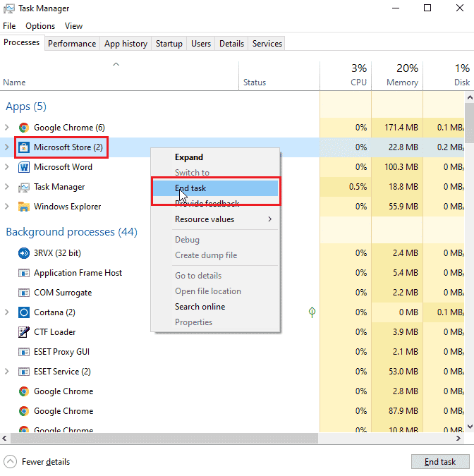Image resolution: width=474 pixels, height=476 pixels.
Task: Sort by the CPU column header
Action: pyautogui.click(x=346, y=76)
